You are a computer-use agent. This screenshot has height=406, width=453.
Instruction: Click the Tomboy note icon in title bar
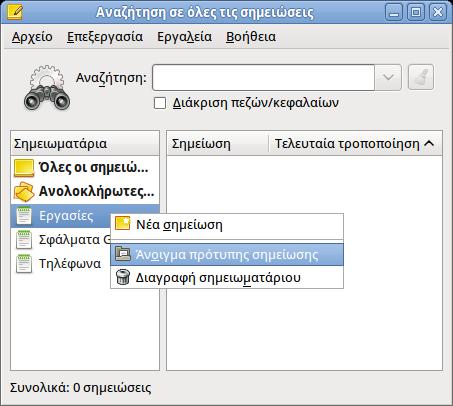click(x=14, y=12)
